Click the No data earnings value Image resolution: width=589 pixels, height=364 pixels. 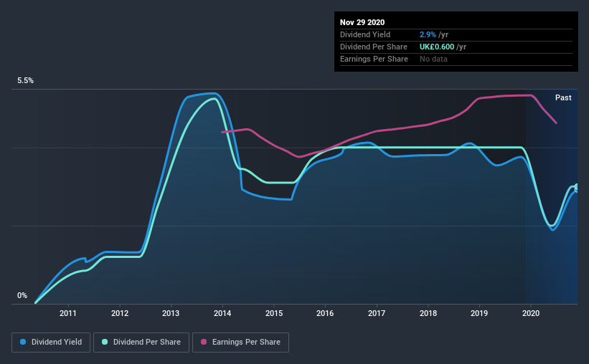(x=433, y=59)
